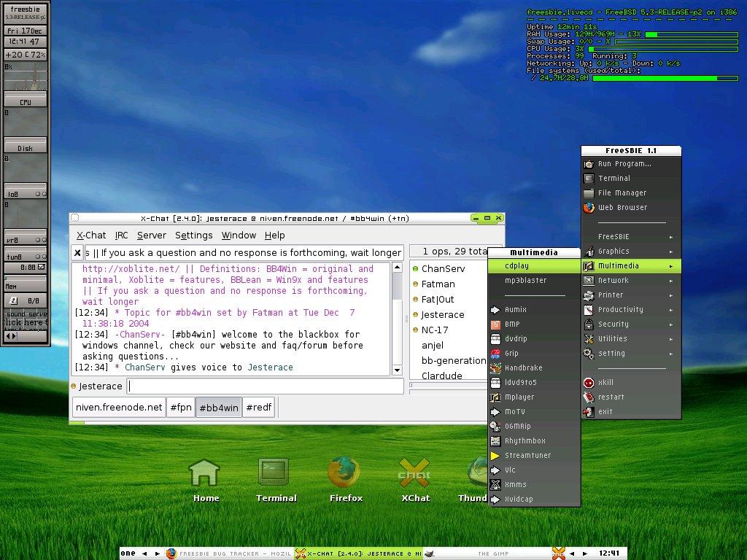The width and height of the screenshot is (747, 560).
Task: Open the Window menu in X-Chat
Action: click(x=239, y=236)
